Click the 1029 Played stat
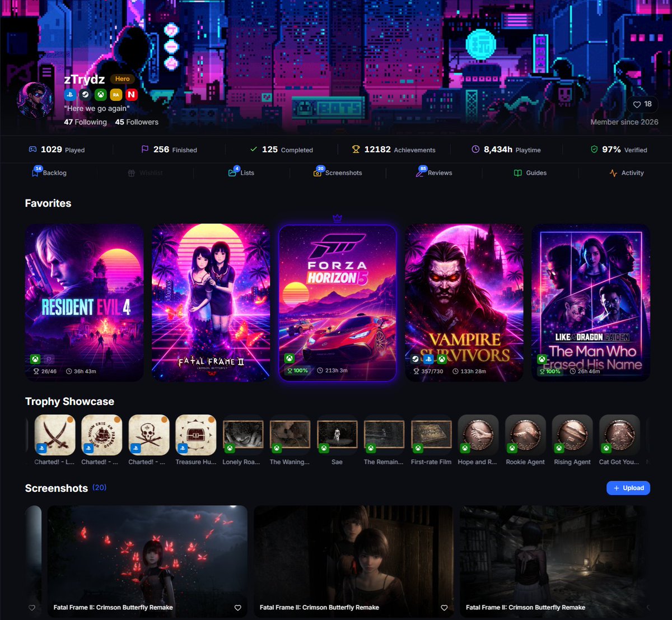The width and height of the screenshot is (672, 620). click(57, 150)
